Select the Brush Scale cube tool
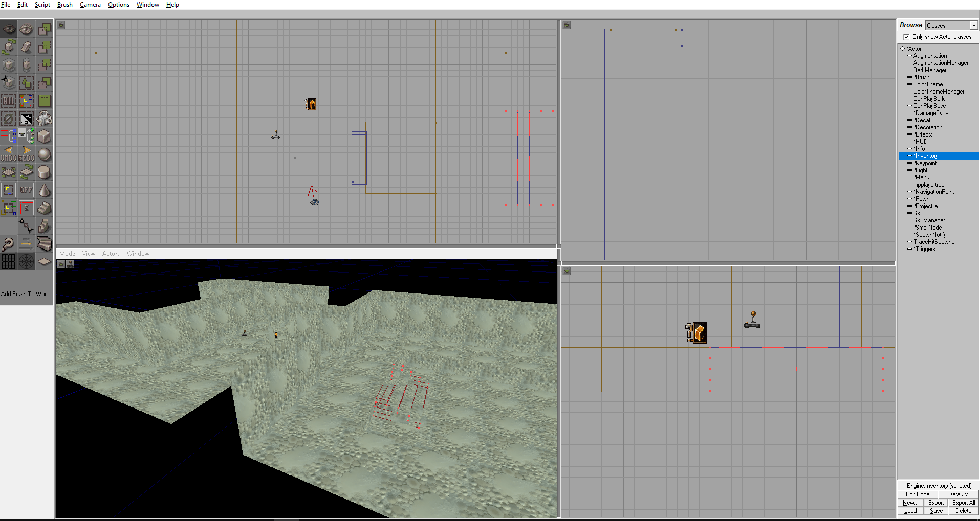The image size is (980, 521). 9,65
